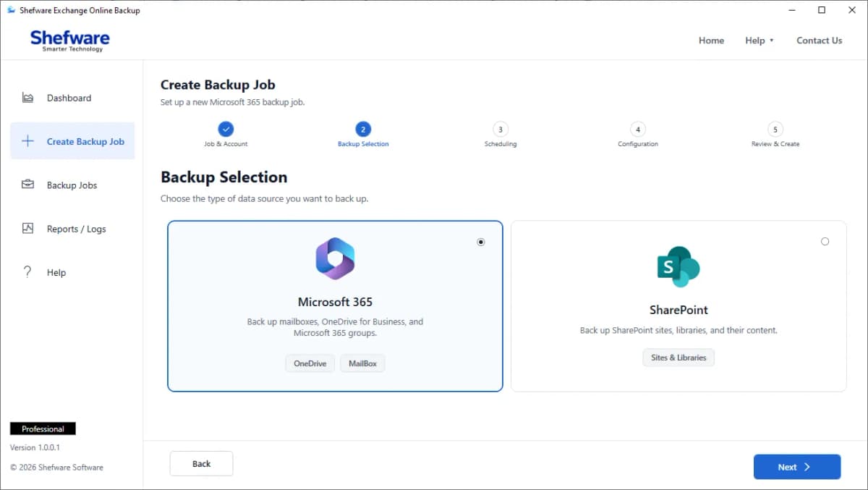Open Reports / Logs sidebar item
868x490 pixels.
72,229
